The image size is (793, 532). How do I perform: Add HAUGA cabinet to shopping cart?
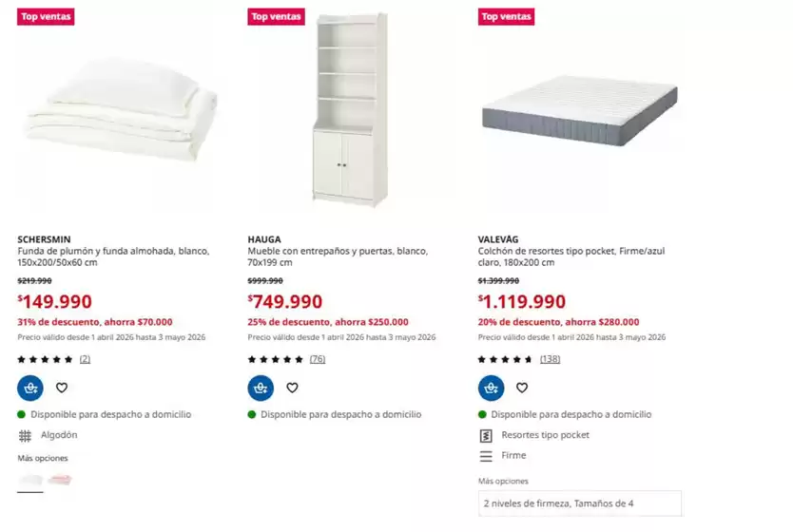pos(261,388)
